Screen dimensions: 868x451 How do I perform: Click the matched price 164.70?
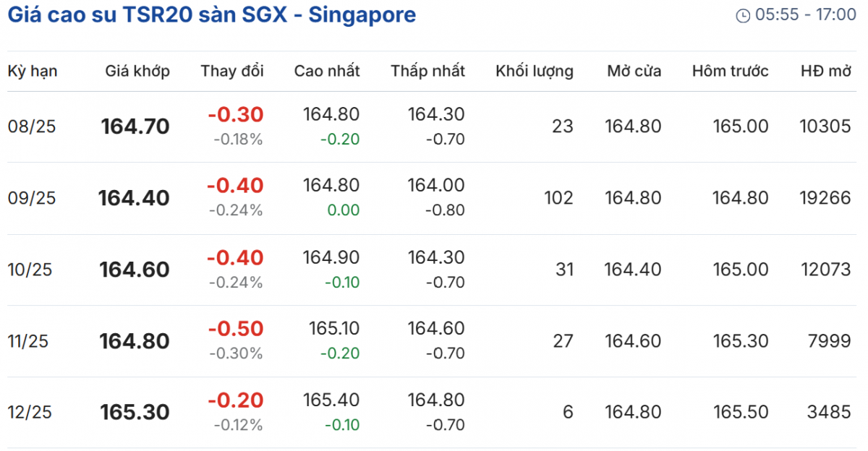click(x=135, y=126)
